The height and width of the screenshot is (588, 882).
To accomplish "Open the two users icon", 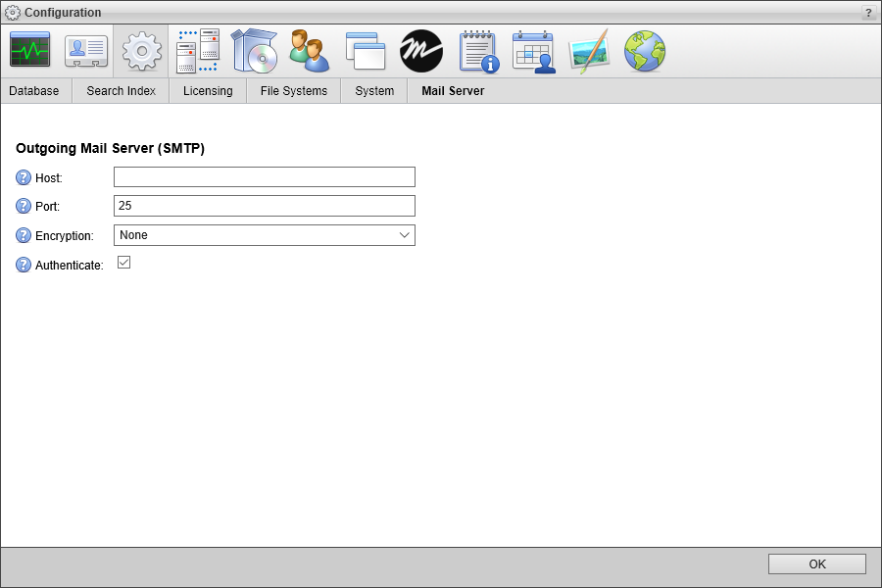I will (310, 51).
